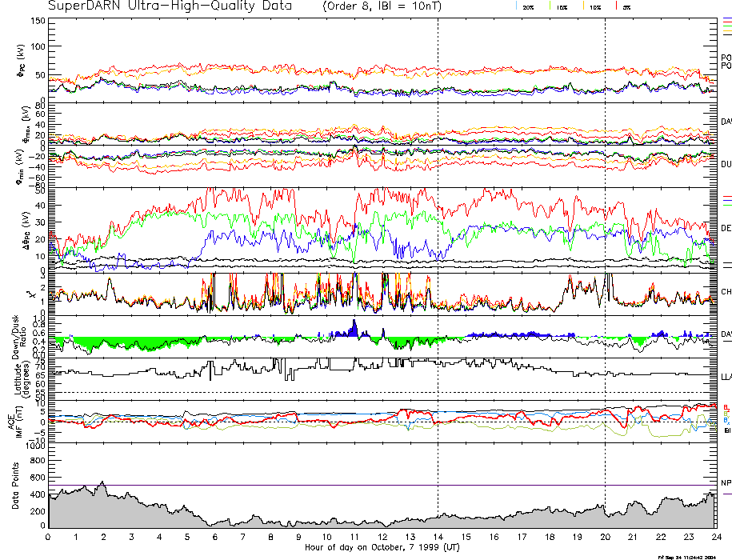Click the hour 14 tick label
This screenshot has width=732, height=560.
point(438,537)
